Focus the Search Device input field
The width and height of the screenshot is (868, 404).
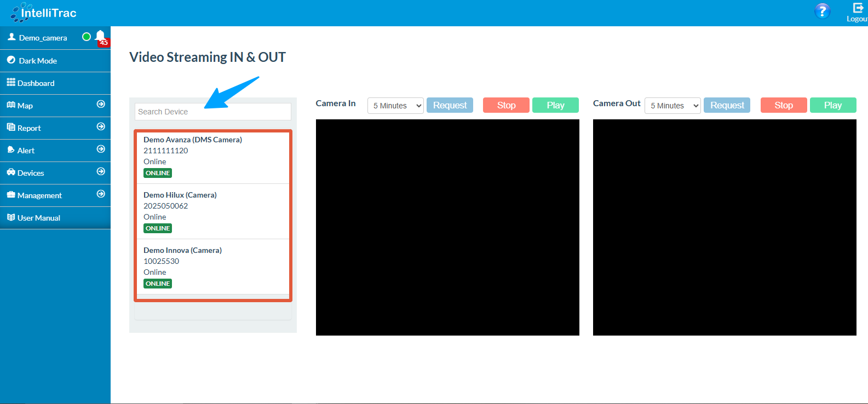coord(212,112)
